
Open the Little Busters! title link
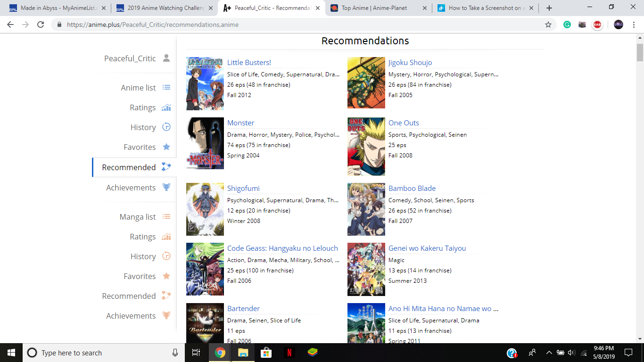coord(249,63)
